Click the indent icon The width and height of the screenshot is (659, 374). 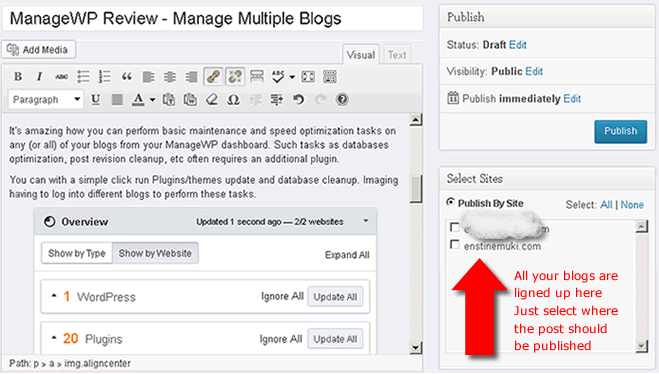277,100
